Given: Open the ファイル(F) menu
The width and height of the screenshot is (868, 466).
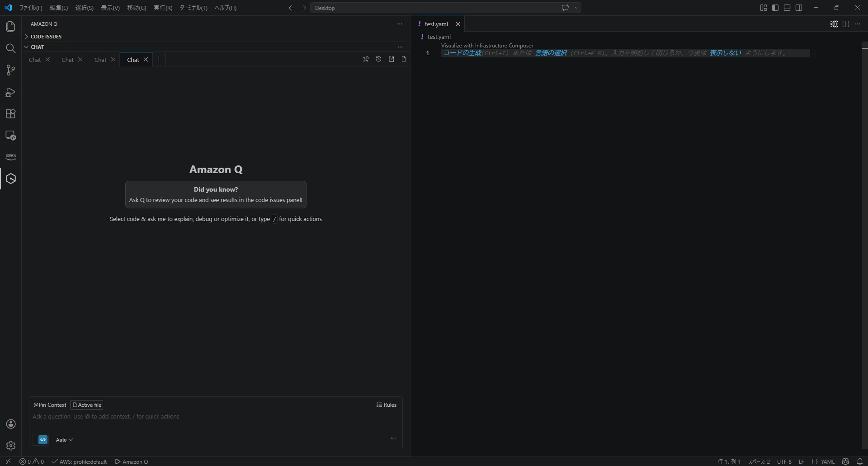Looking at the screenshot, I should point(31,8).
